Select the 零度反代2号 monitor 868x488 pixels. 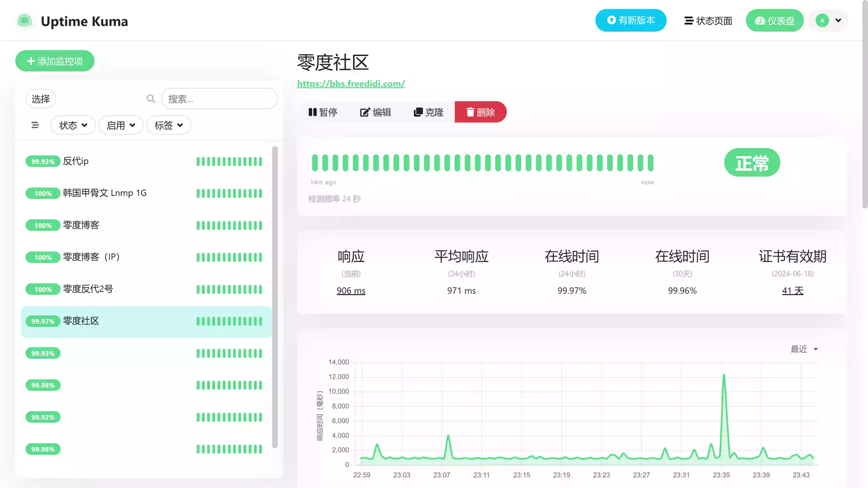point(146,289)
